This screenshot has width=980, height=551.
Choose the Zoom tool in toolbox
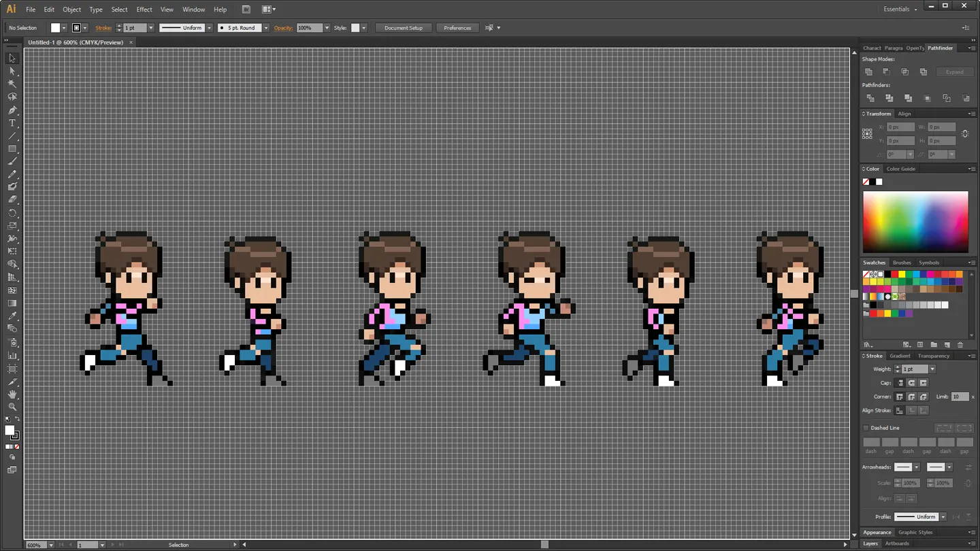tap(12, 407)
